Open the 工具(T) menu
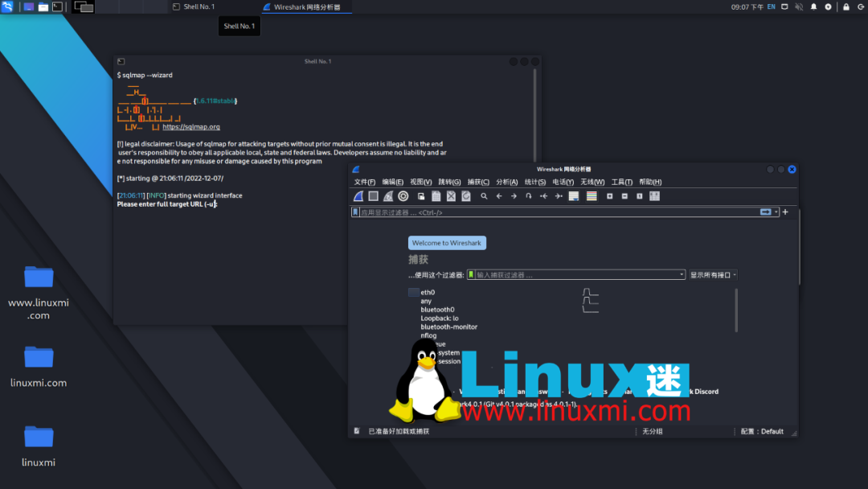The width and height of the screenshot is (868, 489). click(x=621, y=182)
